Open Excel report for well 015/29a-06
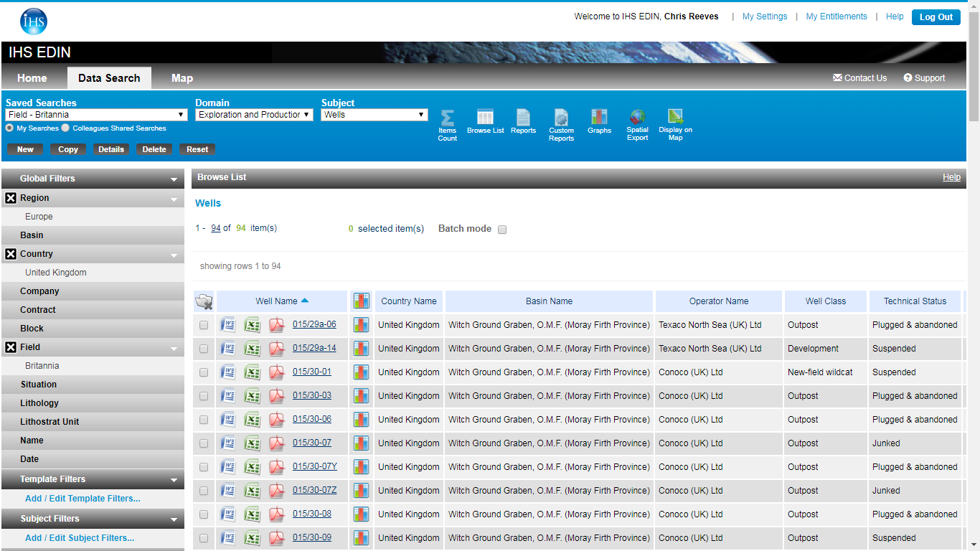Viewport: 980px width, 551px height. tap(252, 325)
